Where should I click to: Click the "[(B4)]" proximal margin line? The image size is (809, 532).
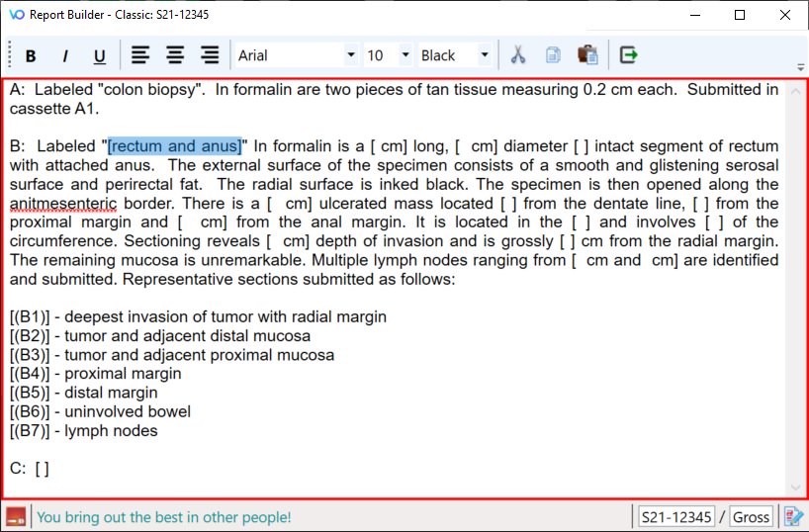coord(96,374)
